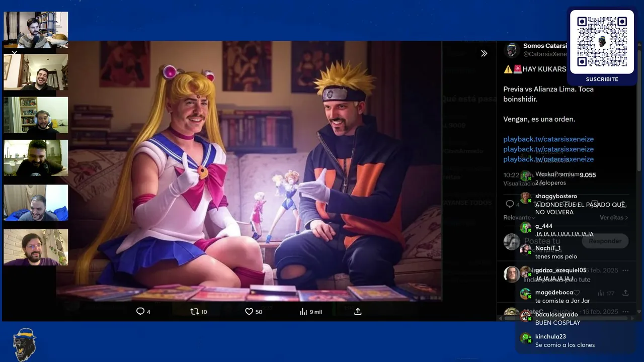Click the Responder button
The width and height of the screenshot is (644, 362).
605,241
